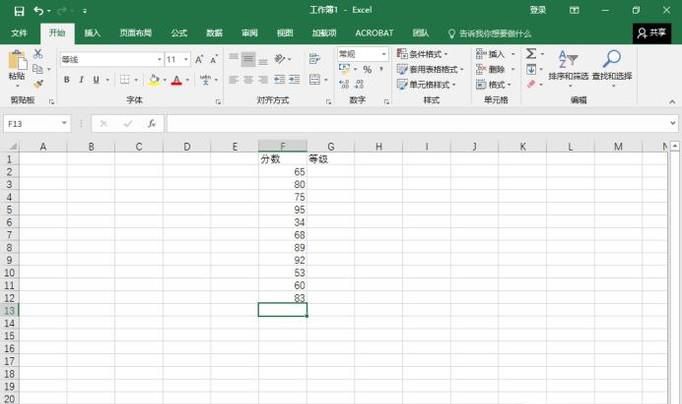
Task: Toggle Italic formatting
Action: (81, 80)
